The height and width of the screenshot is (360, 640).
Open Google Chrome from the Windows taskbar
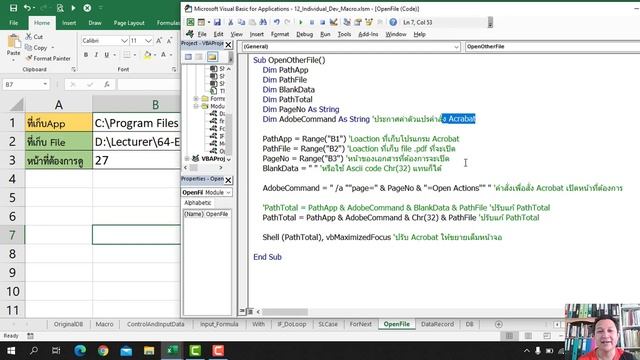(x=103, y=351)
